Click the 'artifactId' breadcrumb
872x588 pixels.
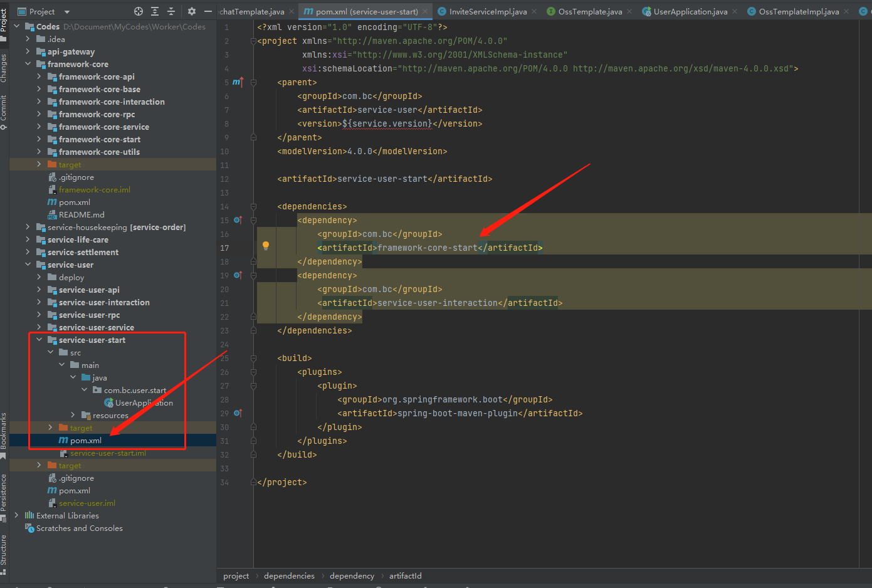click(x=405, y=575)
